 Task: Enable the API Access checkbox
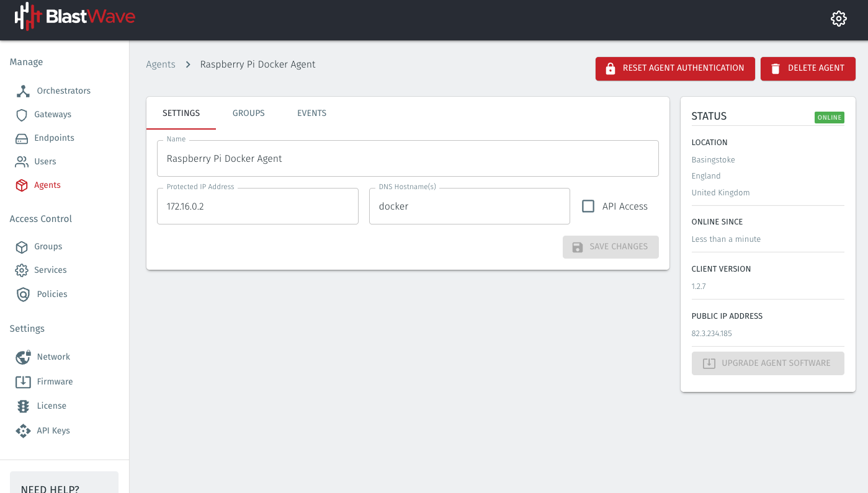588,207
